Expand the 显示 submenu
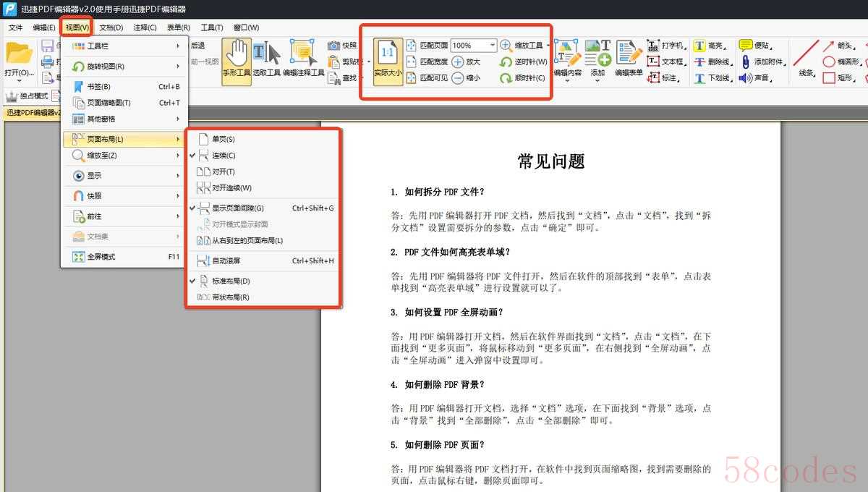This screenshot has height=492, width=868. pyautogui.click(x=124, y=175)
